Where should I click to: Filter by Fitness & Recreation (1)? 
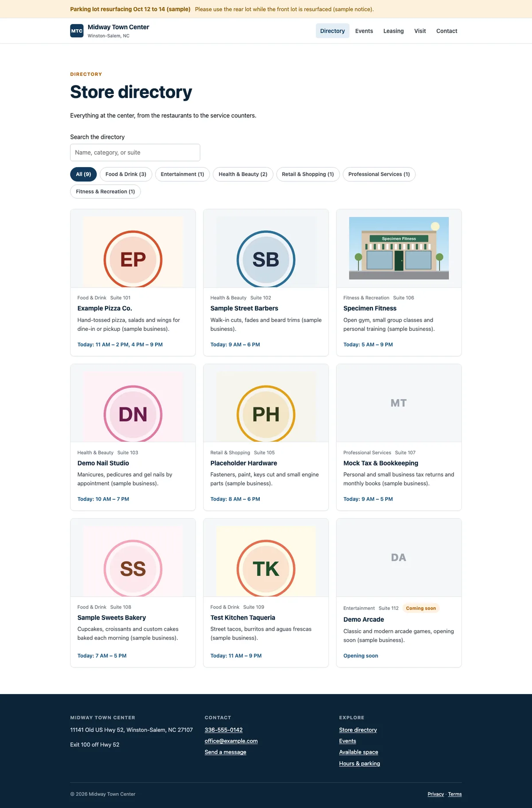106,192
